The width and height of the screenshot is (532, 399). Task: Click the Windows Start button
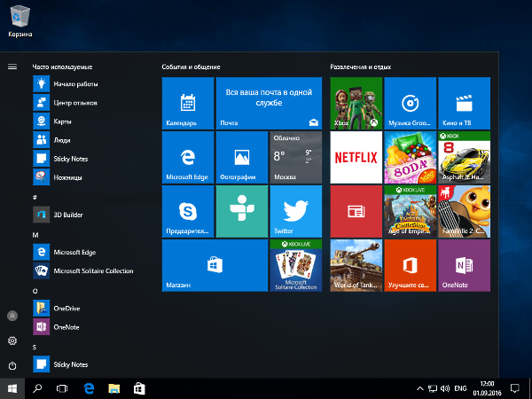[12, 389]
